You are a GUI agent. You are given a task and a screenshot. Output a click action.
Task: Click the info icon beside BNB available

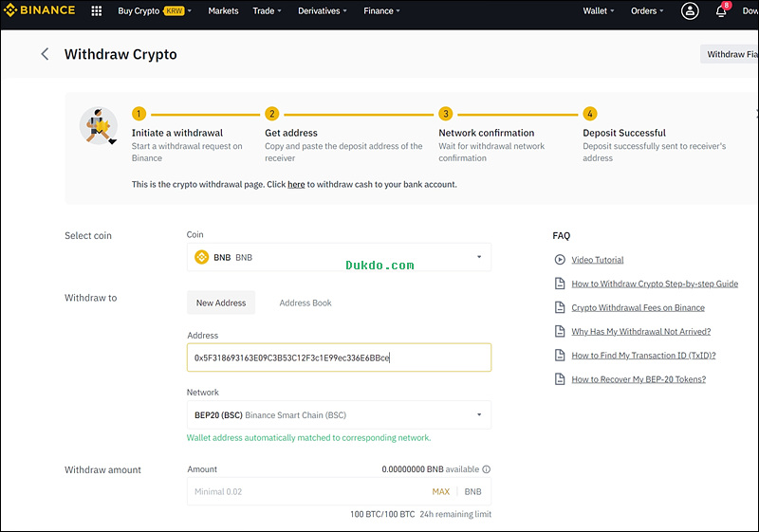[x=487, y=469]
